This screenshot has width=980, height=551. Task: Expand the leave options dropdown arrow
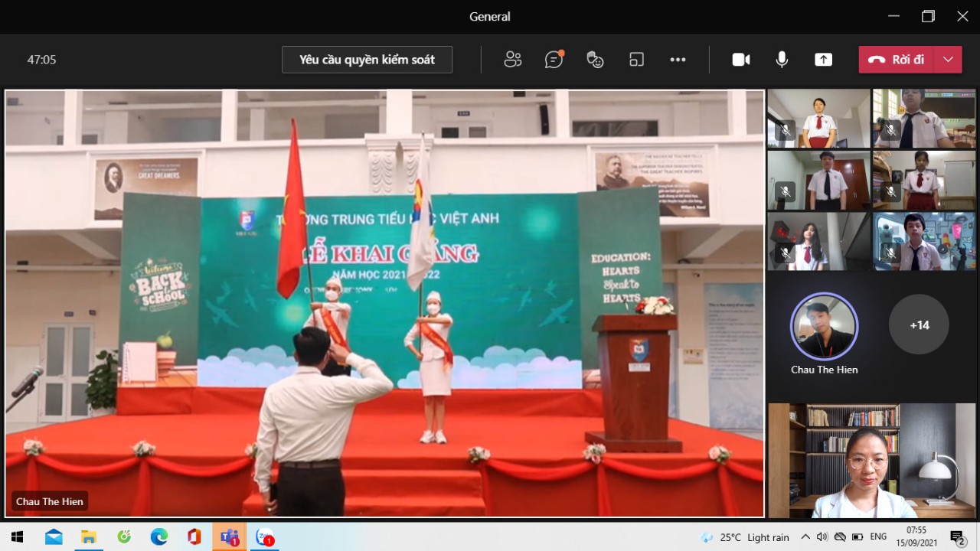(x=948, y=60)
